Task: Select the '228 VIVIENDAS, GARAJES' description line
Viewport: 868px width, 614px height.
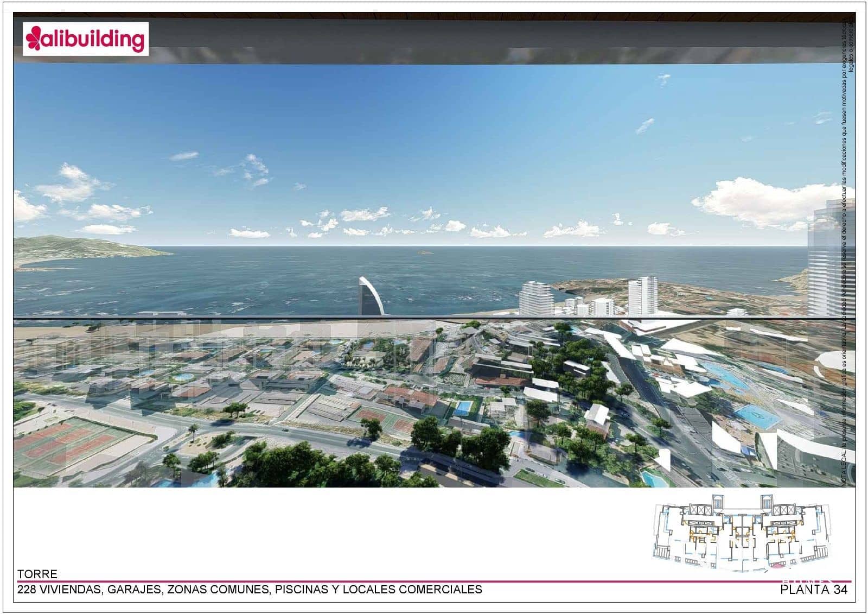Action: click(250, 590)
